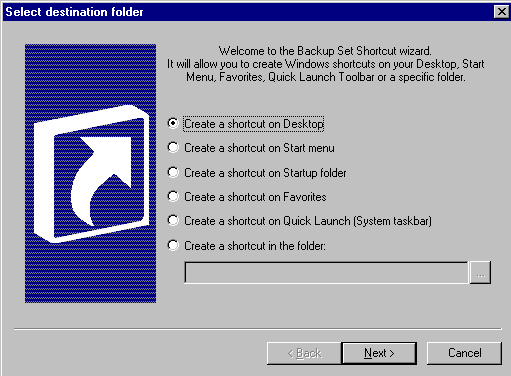The image size is (511, 376).
Task: Click the 'Create a shortcut on Startup folder' text
Action: point(265,173)
